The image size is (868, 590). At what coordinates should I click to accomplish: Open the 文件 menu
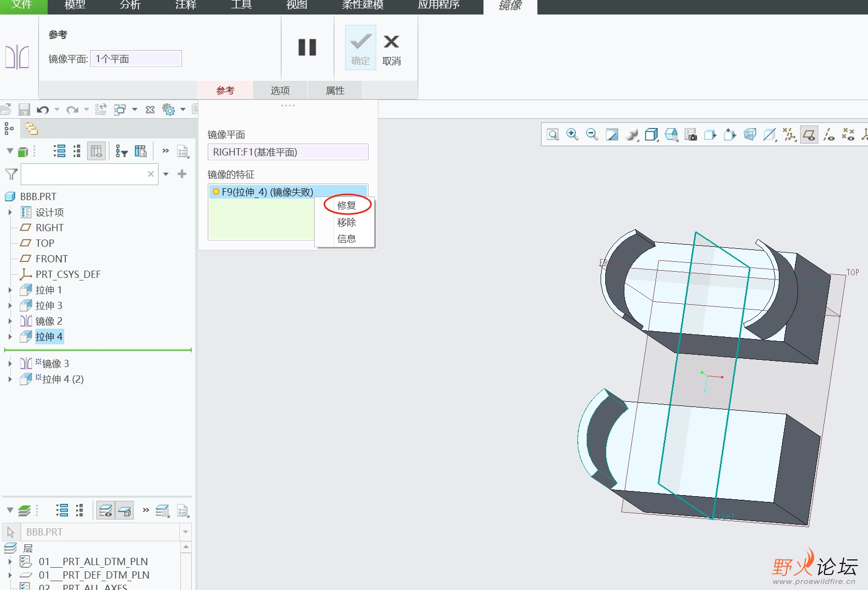click(x=22, y=5)
